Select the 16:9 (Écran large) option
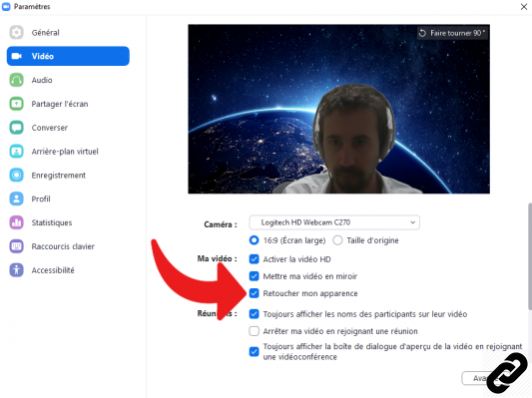The width and height of the screenshot is (532, 398). coord(254,240)
